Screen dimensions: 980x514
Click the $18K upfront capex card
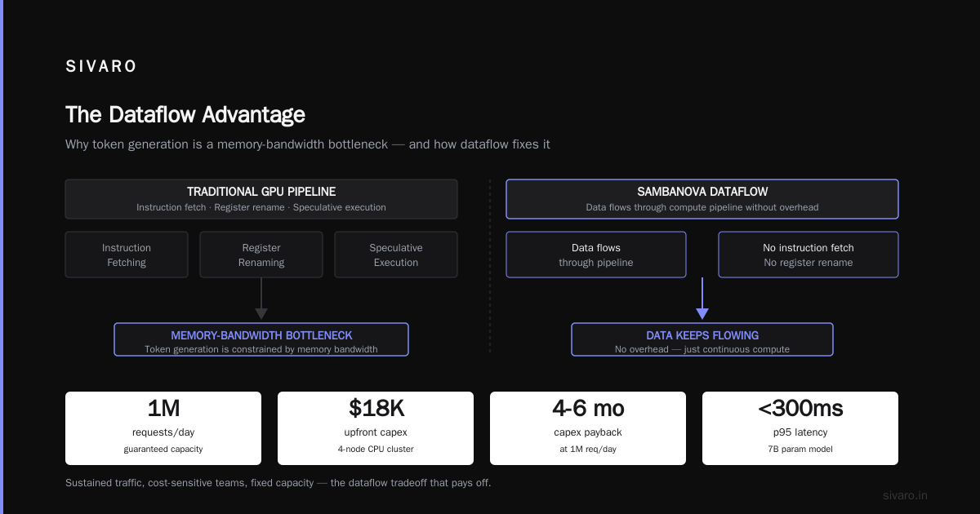376,428
